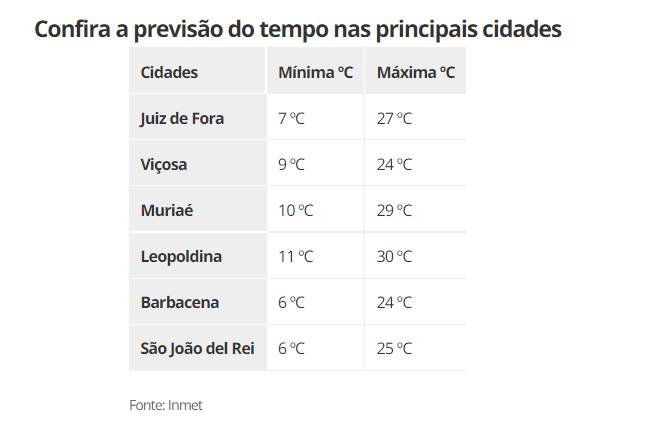
Task: Click Juiz de Fora's maximum temperature 27 °C
Action: (394, 118)
